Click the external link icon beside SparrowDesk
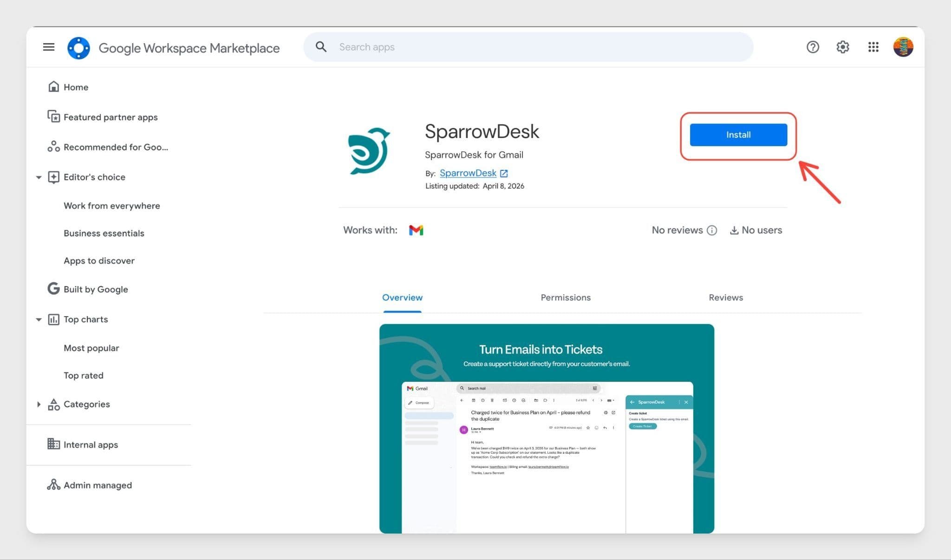Screen dimensions: 951x560 [504, 173]
